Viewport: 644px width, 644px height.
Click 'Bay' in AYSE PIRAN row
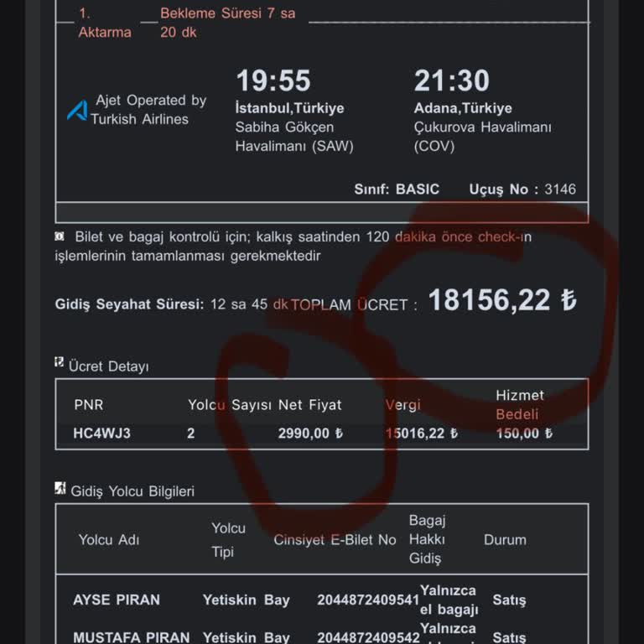(277, 600)
